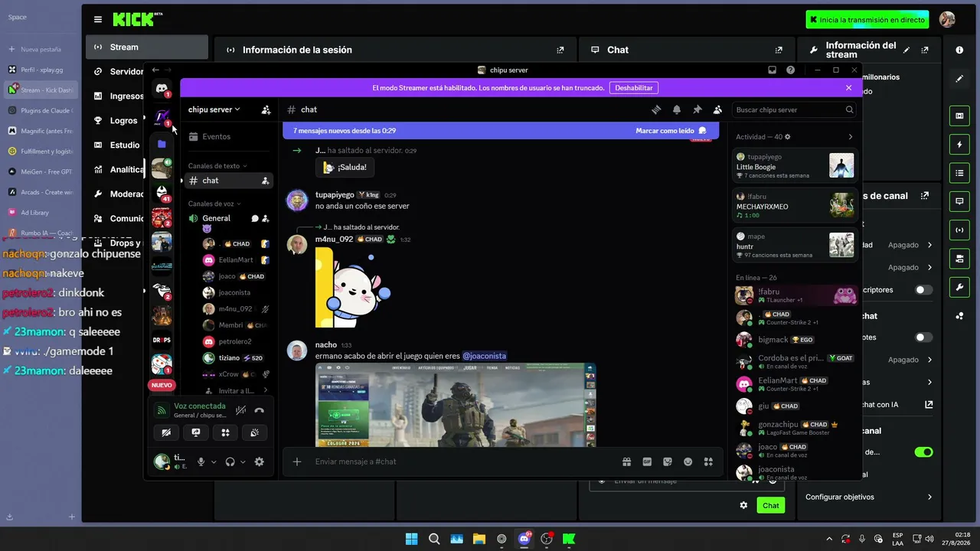Open Kick hamburger menu

click(98, 19)
